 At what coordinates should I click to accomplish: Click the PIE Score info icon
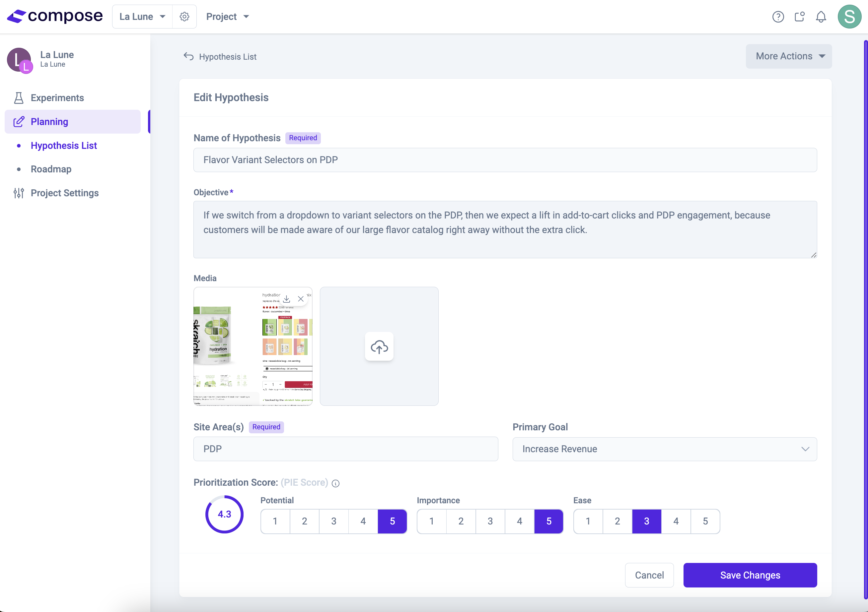point(335,483)
